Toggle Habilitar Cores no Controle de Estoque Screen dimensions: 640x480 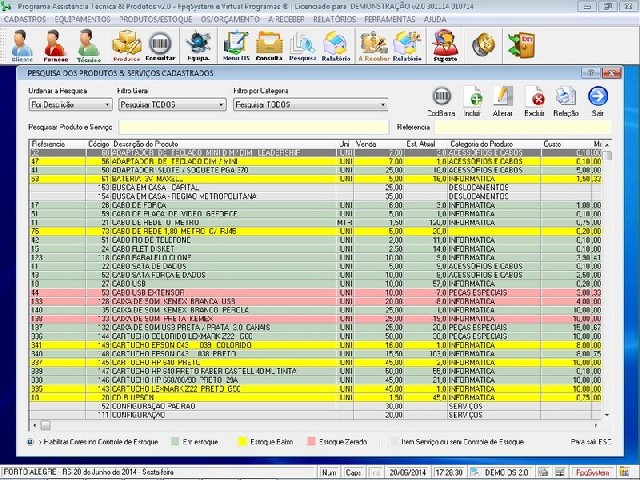(x=31, y=442)
